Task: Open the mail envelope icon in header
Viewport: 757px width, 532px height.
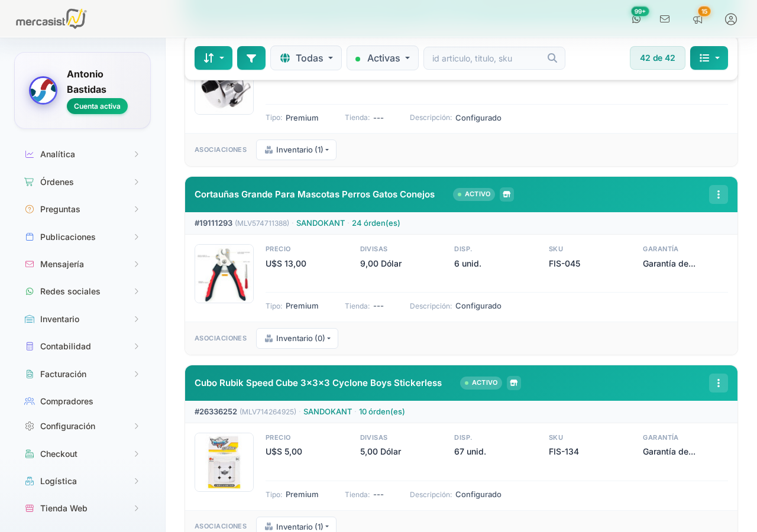Action: (x=665, y=19)
